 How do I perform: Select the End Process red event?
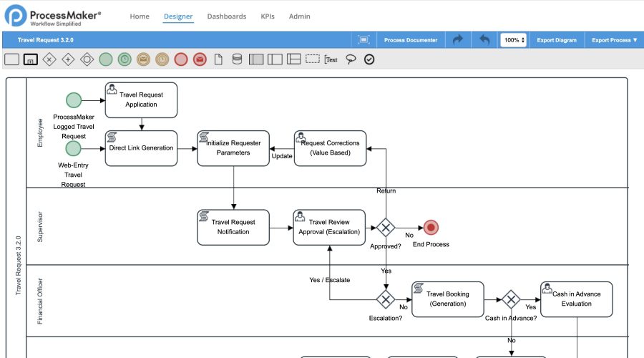431,227
